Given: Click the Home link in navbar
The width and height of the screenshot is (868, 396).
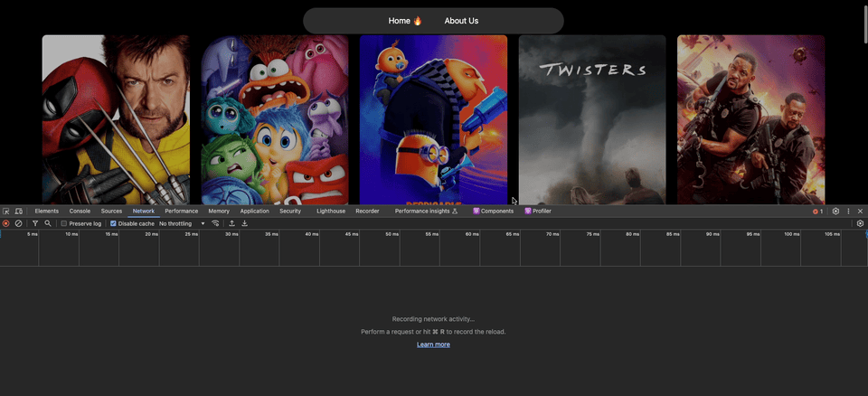Looking at the screenshot, I should point(405,21).
